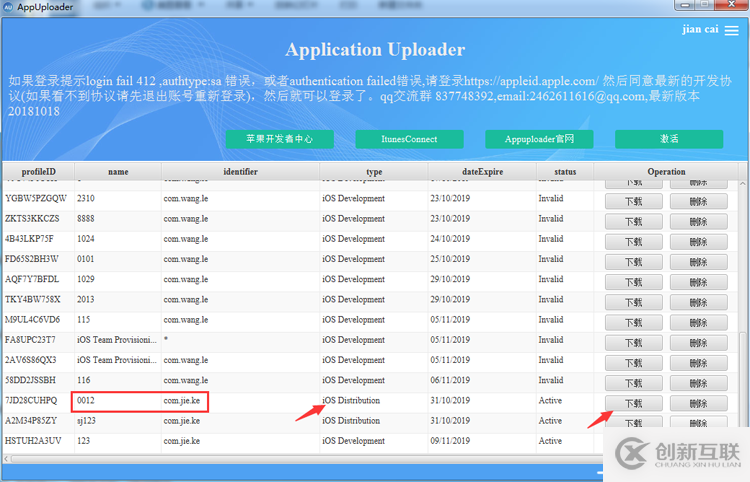Open the ItunesConnect button
This screenshot has width=750, height=482.
click(409, 139)
